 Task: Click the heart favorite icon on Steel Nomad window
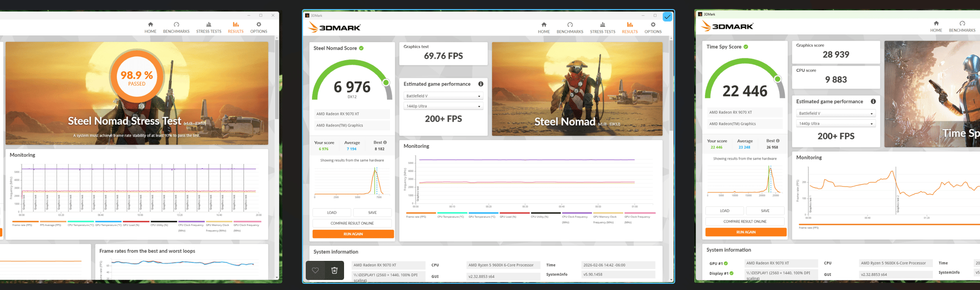(315, 270)
